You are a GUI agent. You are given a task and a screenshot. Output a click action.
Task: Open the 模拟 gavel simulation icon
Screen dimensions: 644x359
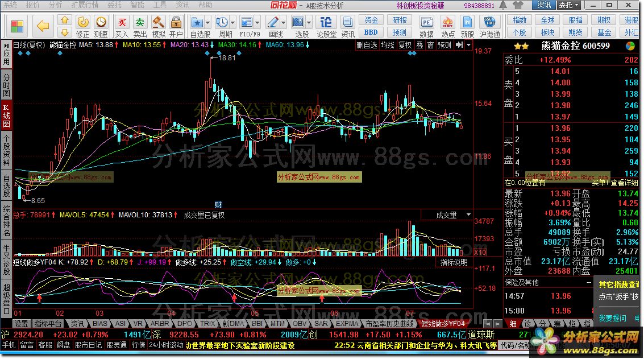click(x=159, y=26)
